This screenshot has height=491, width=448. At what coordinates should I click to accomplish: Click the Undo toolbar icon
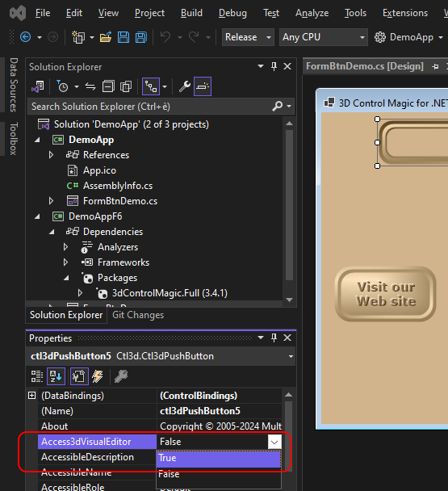(x=165, y=37)
